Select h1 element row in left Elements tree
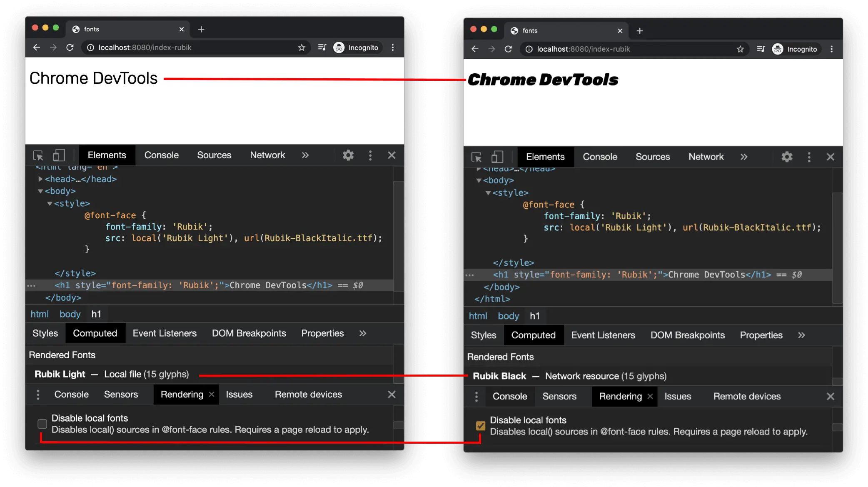 coord(209,285)
